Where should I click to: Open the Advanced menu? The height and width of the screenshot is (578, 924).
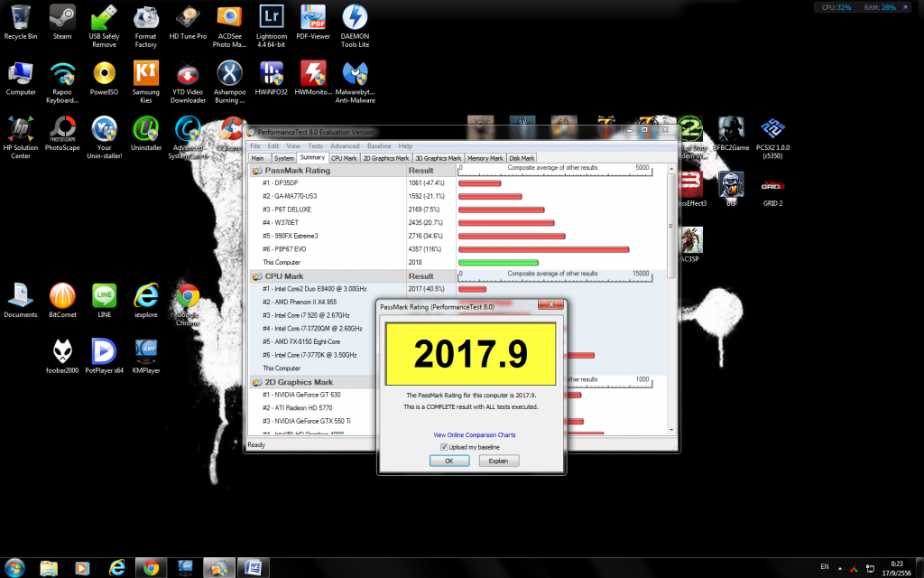point(345,145)
